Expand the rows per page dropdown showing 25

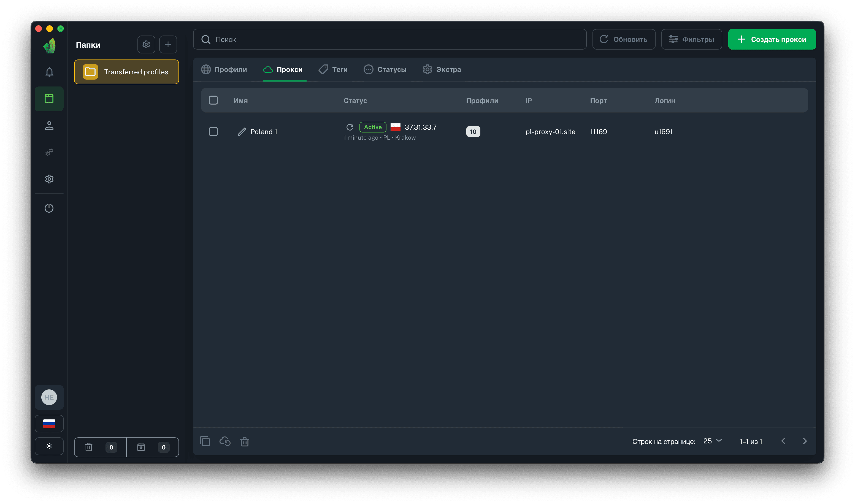[712, 441]
